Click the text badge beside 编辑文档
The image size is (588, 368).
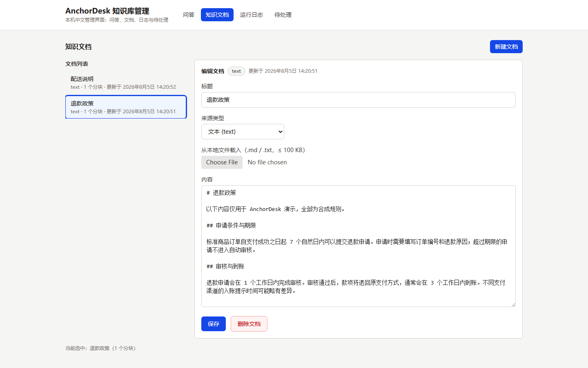(236, 71)
